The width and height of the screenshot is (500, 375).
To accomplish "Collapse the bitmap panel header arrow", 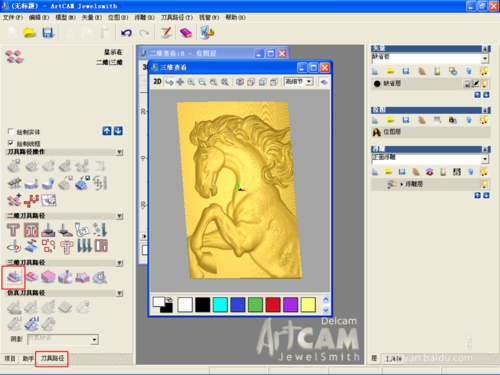I will (486, 110).
